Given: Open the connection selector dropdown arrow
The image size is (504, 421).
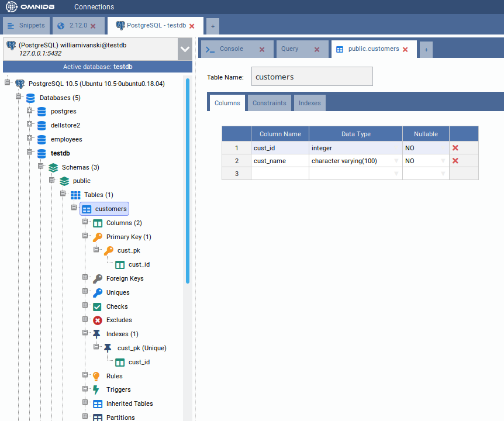Looking at the screenshot, I should 185,49.
